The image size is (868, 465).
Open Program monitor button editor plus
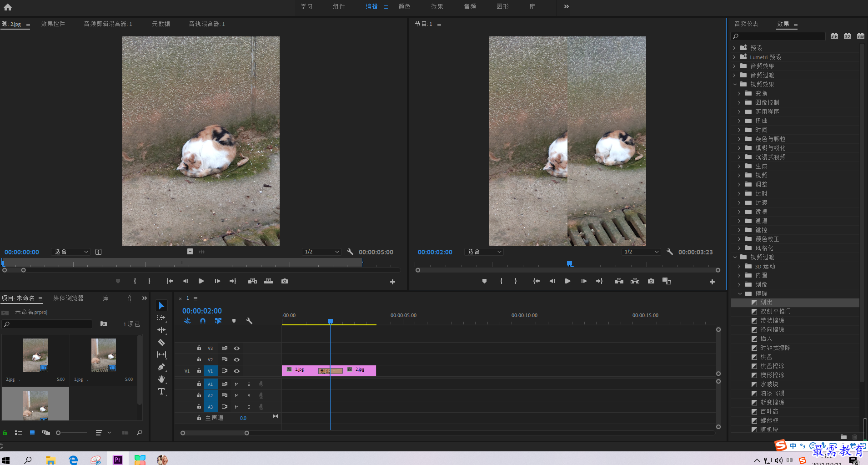[712, 282]
